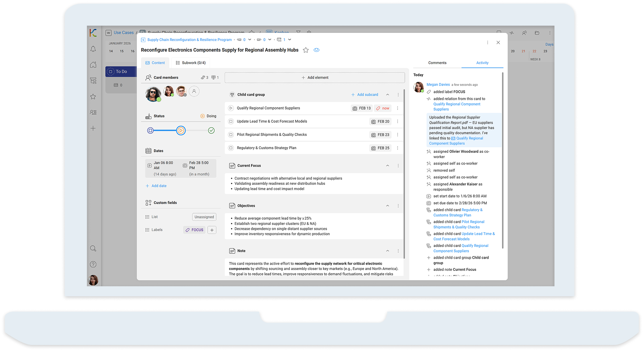Image resolution: width=644 pixels, height=351 pixels.
Task: Click the help question mark icon
Action: 93,264
